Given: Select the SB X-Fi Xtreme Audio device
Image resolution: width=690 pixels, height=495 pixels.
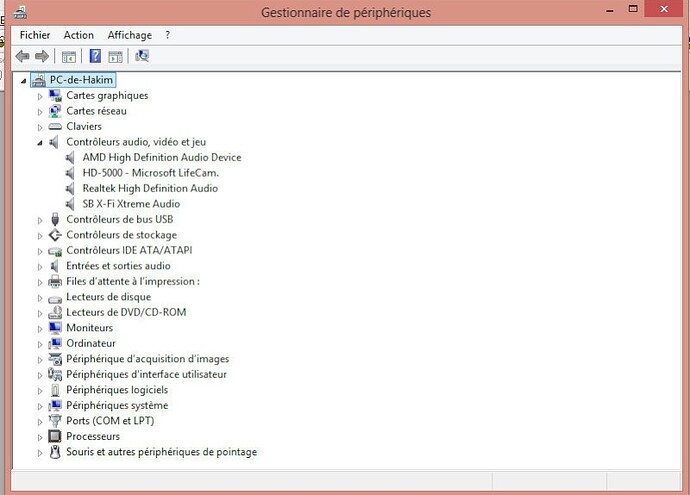Looking at the screenshot, I should [x=131, y=204].
